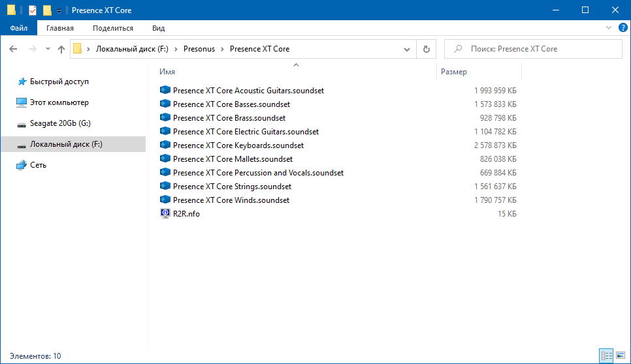631x364 pixels.
Task: Click the Brass soundset file icon
Action: click(165, 117)
